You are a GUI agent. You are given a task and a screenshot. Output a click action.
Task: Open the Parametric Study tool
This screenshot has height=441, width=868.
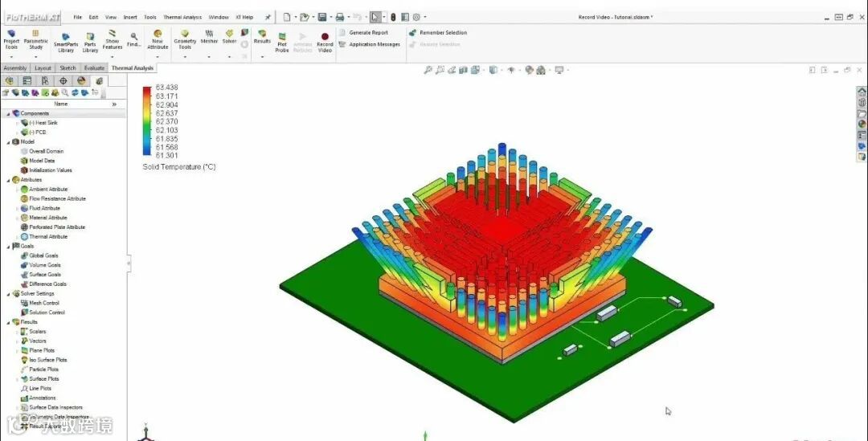point(35,40)
